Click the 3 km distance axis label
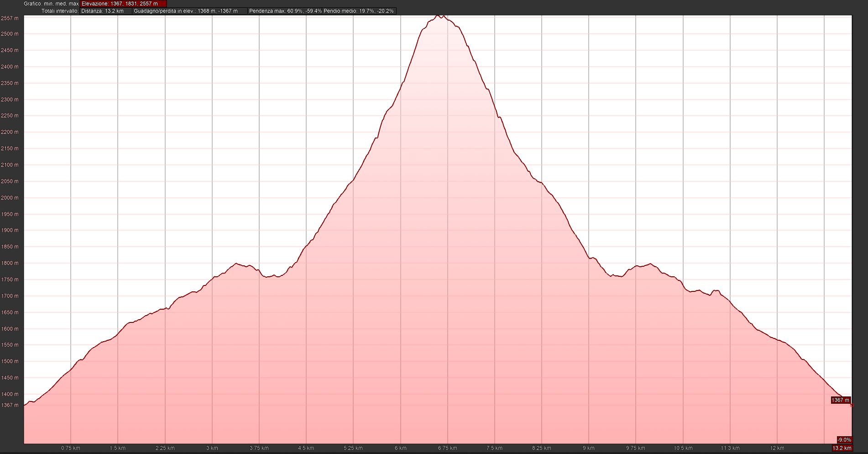868x454 pixels. coord(212,448)
